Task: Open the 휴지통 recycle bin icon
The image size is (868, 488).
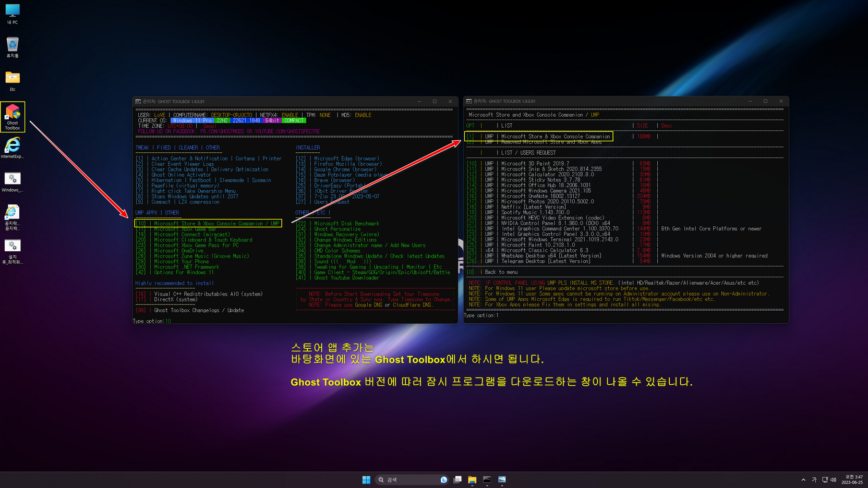Action: coord(13,47)
